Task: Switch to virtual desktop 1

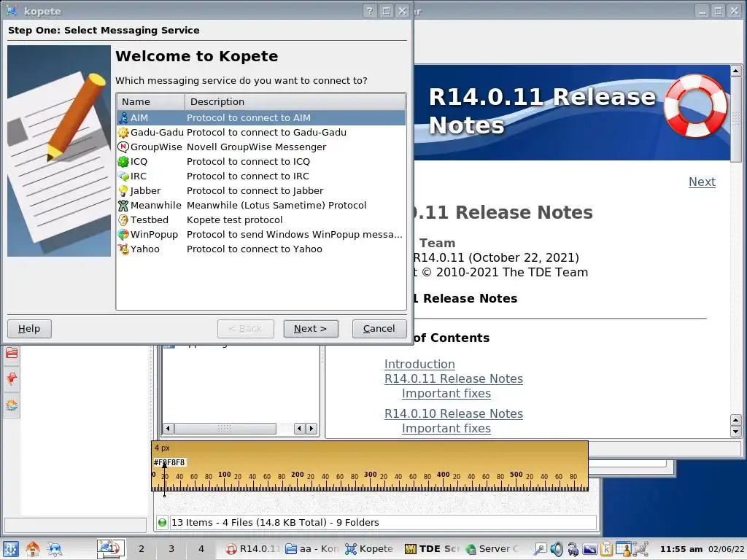Action: tap(111, 549)
